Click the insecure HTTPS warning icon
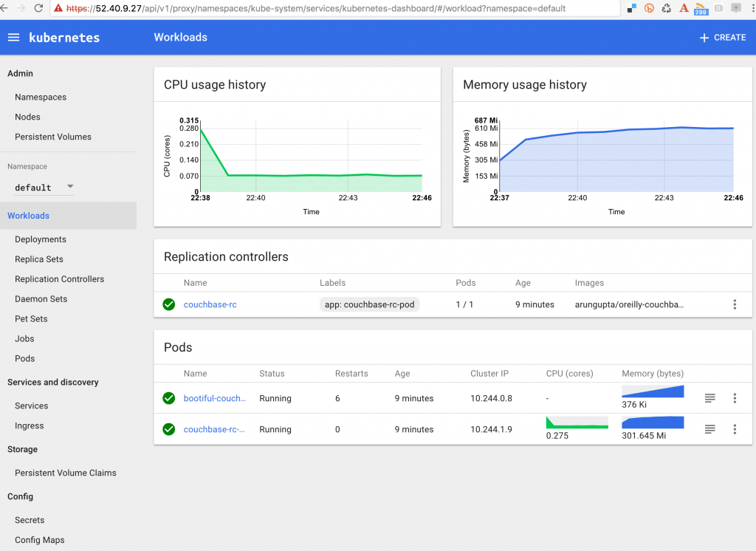The width and height of the screenshot is (756, 551). [x=58, y=8]
